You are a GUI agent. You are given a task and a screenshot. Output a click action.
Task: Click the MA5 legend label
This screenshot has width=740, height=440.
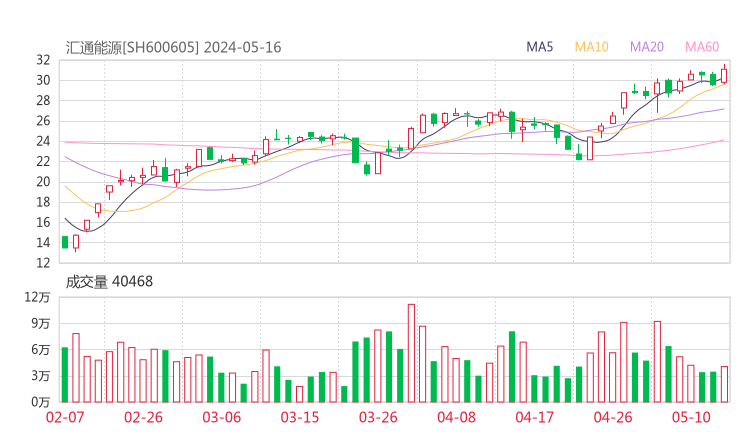(x=539, y=47)
